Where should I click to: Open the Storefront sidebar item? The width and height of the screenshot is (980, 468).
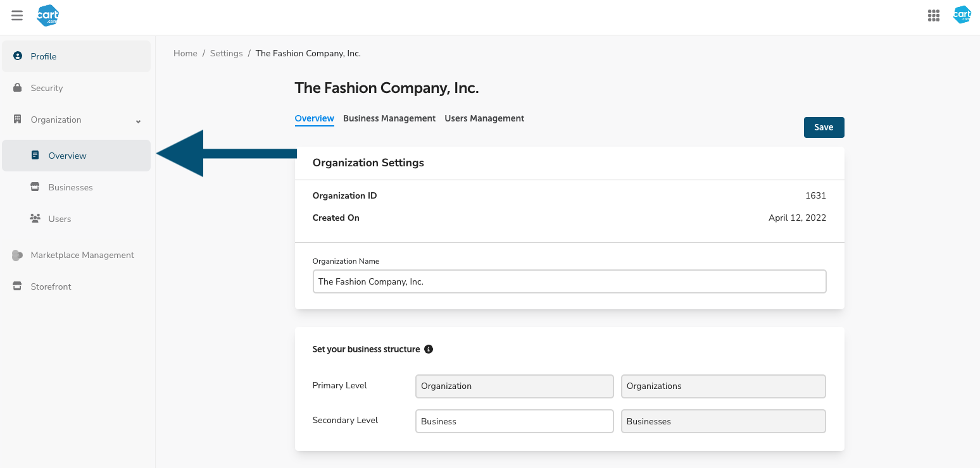(51, 286)
